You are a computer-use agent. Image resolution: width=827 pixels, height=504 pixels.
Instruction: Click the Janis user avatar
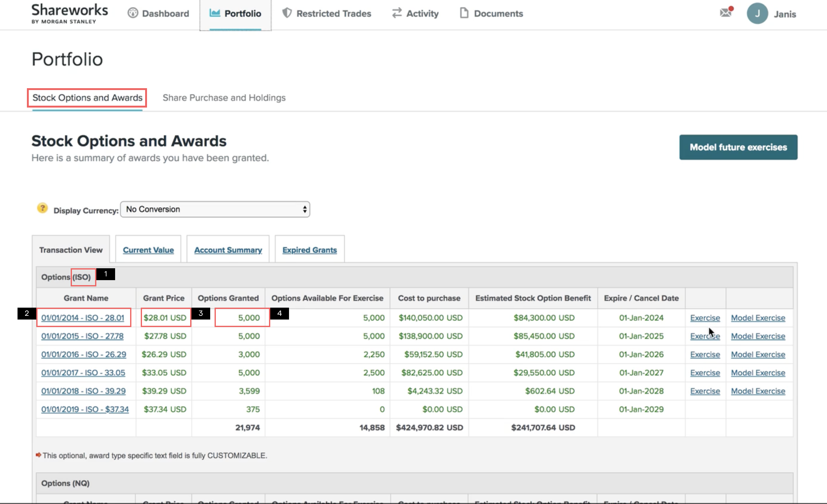click(x=757, y=13)
